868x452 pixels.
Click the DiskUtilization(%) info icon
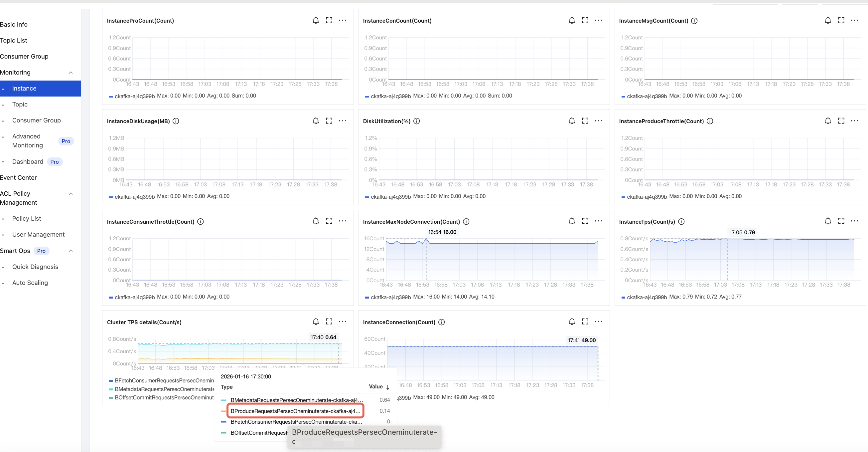point(416,121)
